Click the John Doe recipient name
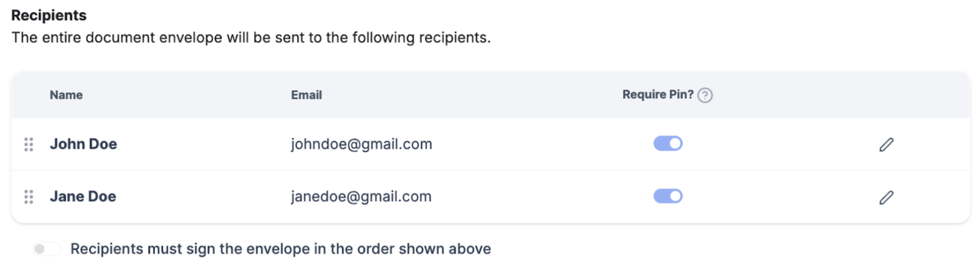Viewport: 980px width, 270px height. pos(83,144)
